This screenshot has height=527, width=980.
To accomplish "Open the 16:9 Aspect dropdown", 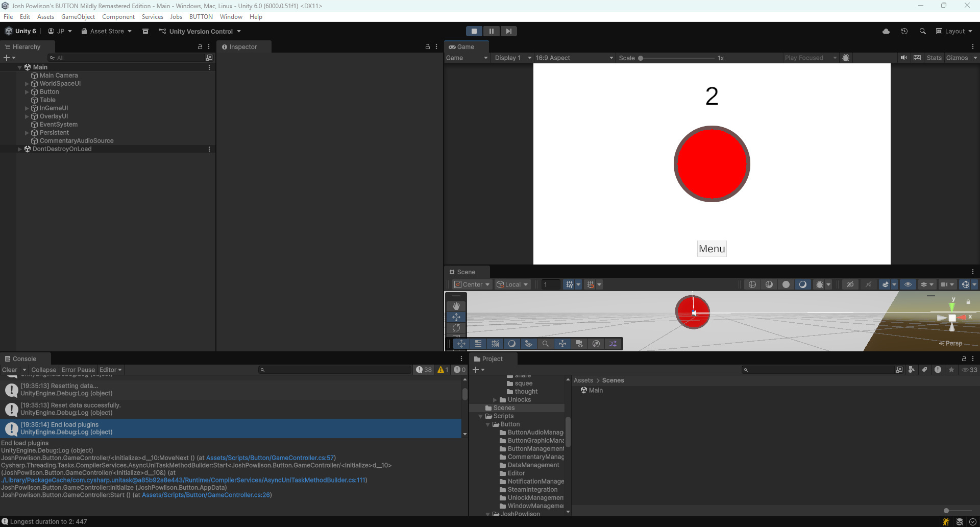I will tap(574, 58).
